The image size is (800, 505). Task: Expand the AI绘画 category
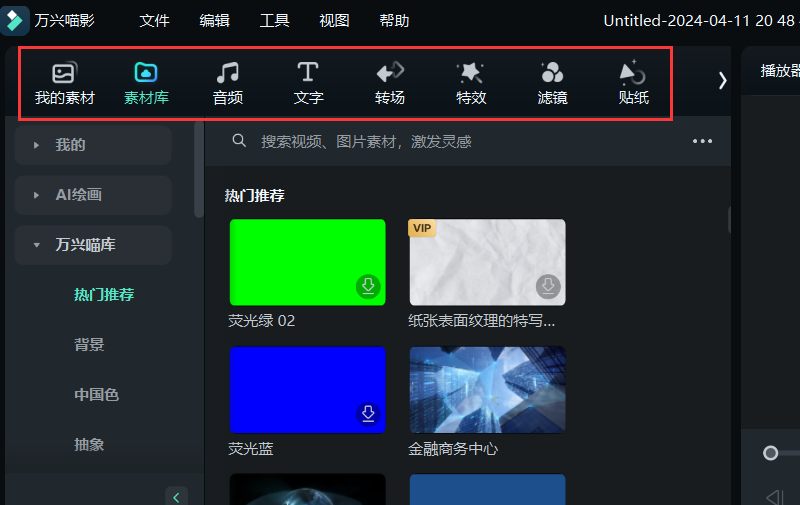(93, 195)
